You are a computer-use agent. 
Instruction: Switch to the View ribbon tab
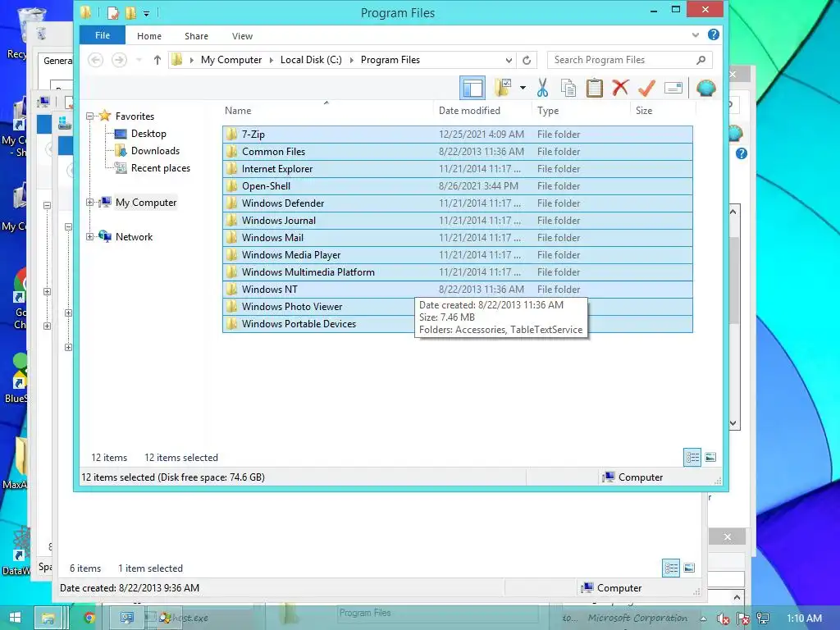click(x=242, y=36)
